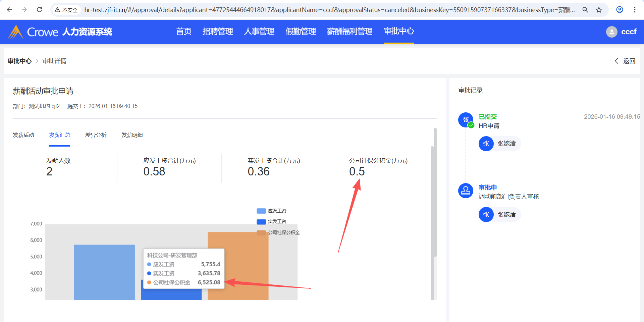Open the browser zoom magnifier icon
Viewport: 644px width, 322px height.
(585, 10)
